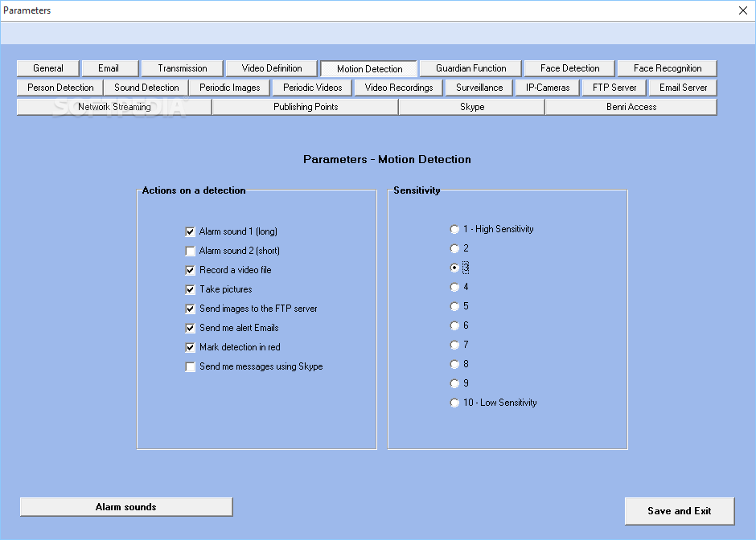The height and width of the screenshot is (540, 756).
Task: Open Sound Detection tab
Action: tap(146, 88)
